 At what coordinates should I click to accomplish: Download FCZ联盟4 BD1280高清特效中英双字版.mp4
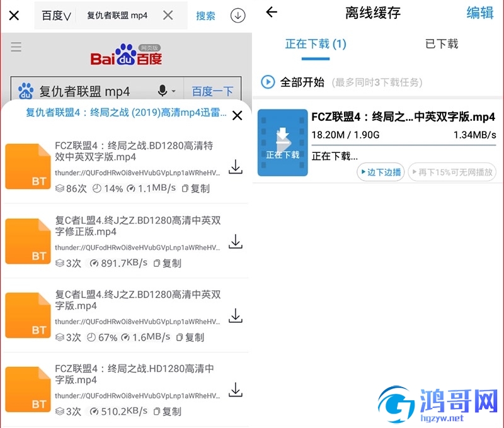point(236,167)
